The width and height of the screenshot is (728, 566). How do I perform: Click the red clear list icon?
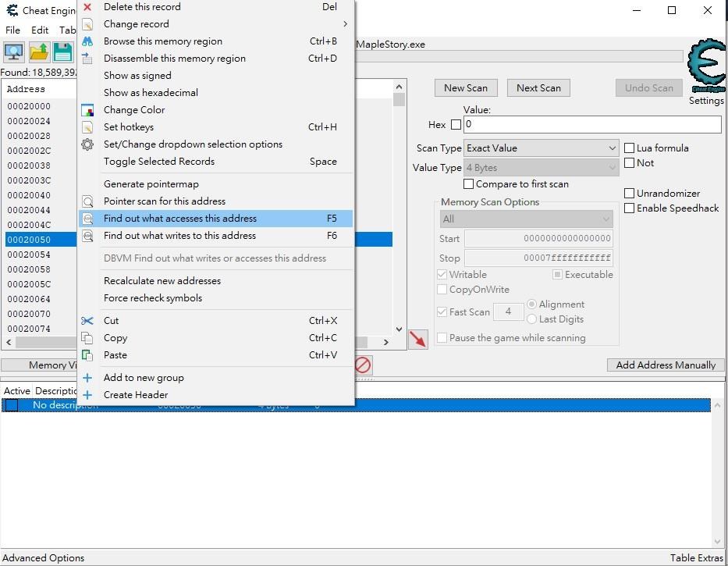[363, 365]
